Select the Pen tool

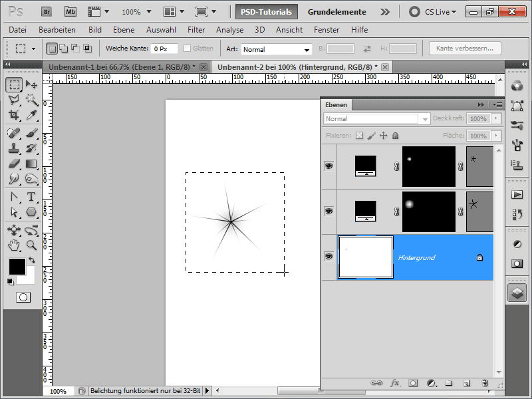[x=14, y=197]
